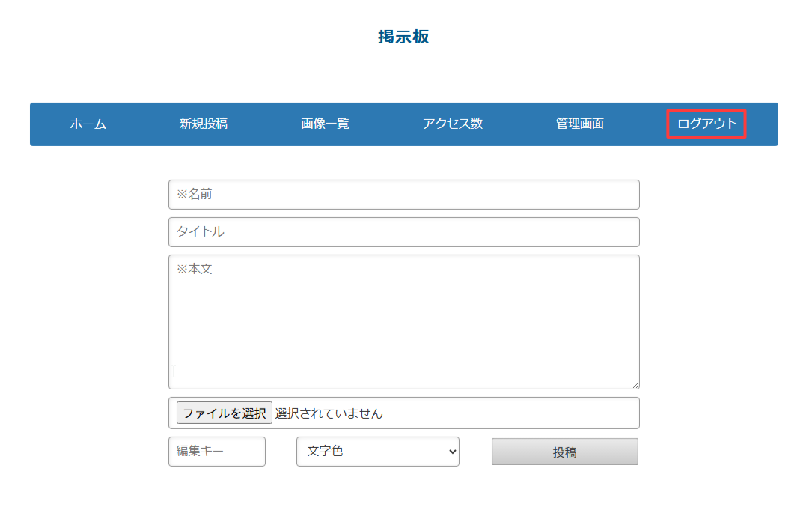Click the textarea resize handle
The image size is (812, 516).
[637, 385]
